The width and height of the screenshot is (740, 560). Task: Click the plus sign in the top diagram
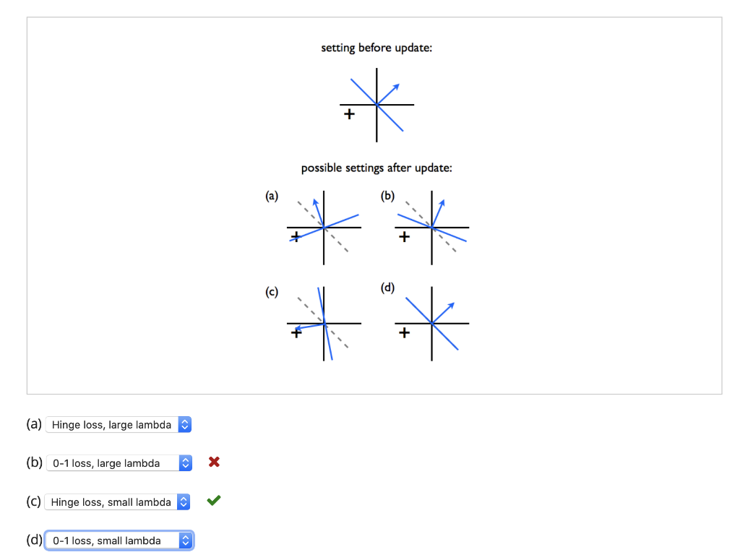[349, 113]
